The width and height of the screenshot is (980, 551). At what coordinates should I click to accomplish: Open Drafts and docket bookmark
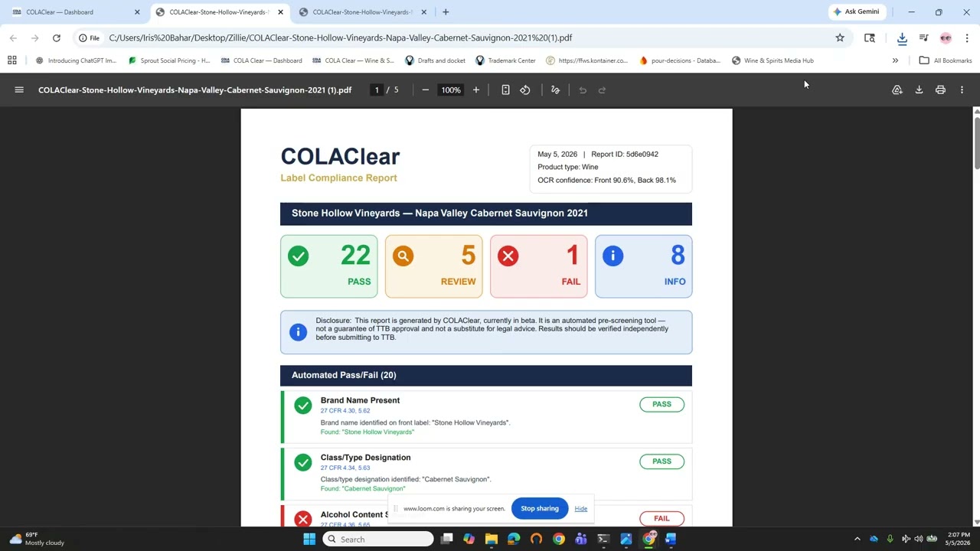(435, 60)
